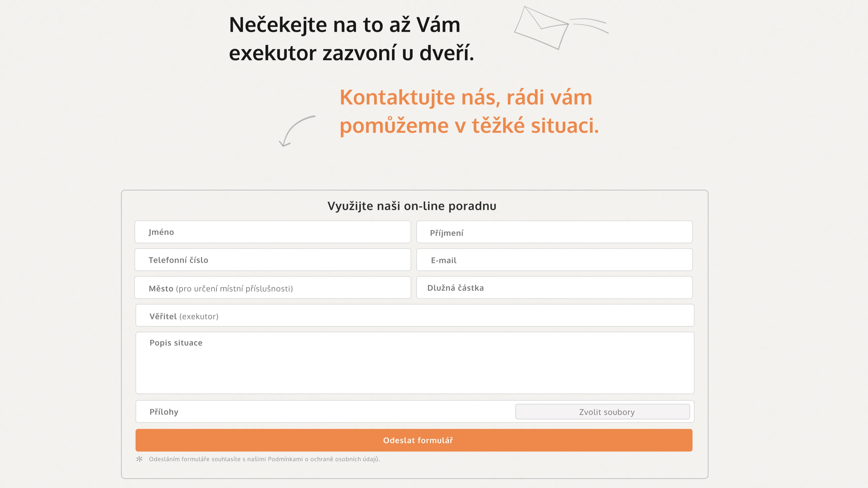Click the E-mail input field

click(554, 260)
